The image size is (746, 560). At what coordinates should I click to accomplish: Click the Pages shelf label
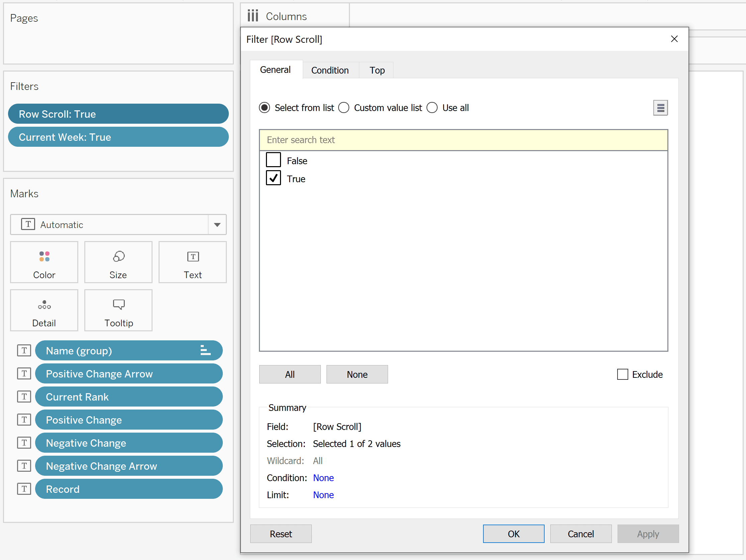24,18
